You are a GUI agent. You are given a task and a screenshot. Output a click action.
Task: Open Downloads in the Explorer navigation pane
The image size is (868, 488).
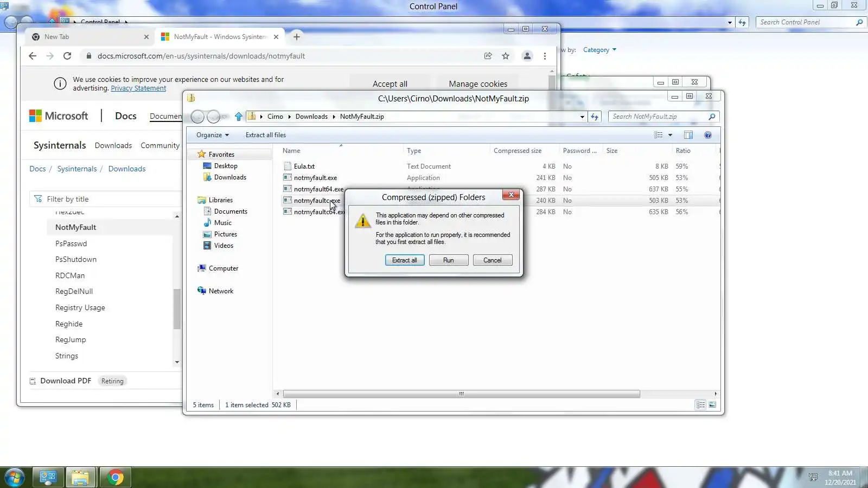pos(230,177)
